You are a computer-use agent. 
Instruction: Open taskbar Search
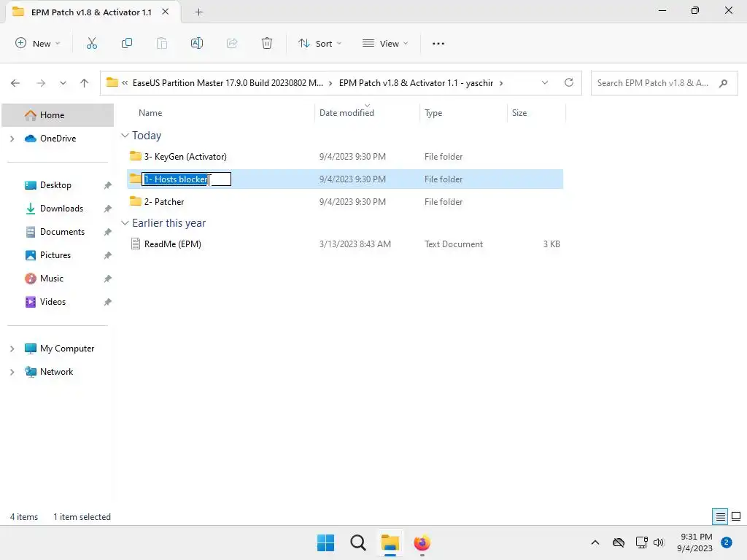click(357, 542)
